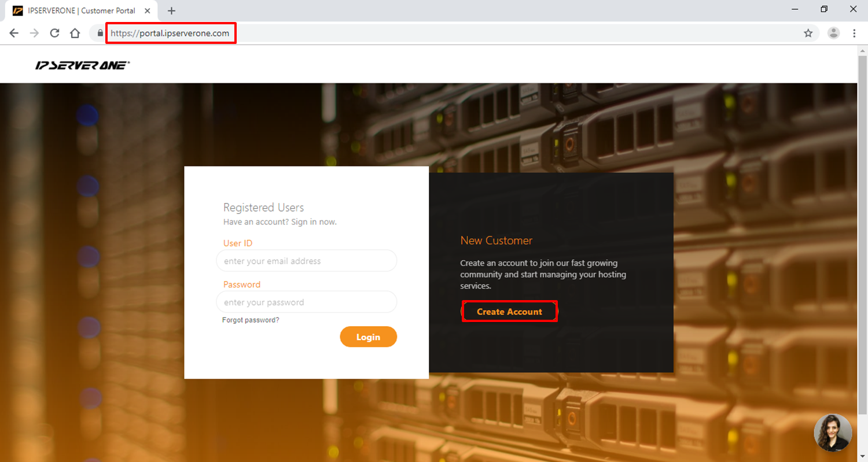Click the Forgot password? link
The image size is (868, 462).
tap(251, 320)
